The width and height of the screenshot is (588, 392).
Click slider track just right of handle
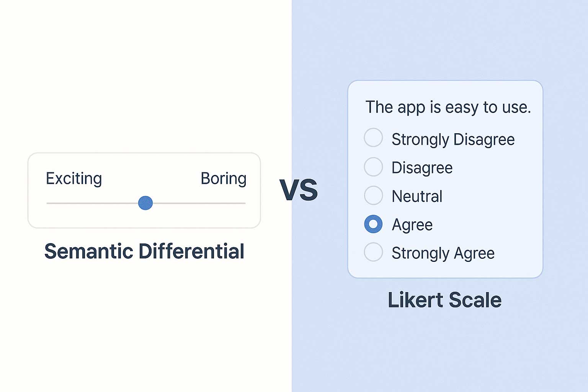[x=165, y=203]
